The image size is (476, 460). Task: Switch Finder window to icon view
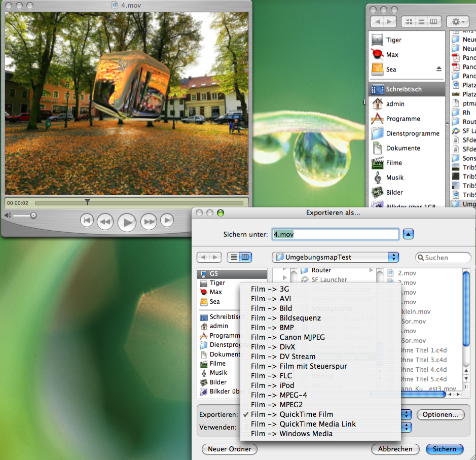point(409,22)
